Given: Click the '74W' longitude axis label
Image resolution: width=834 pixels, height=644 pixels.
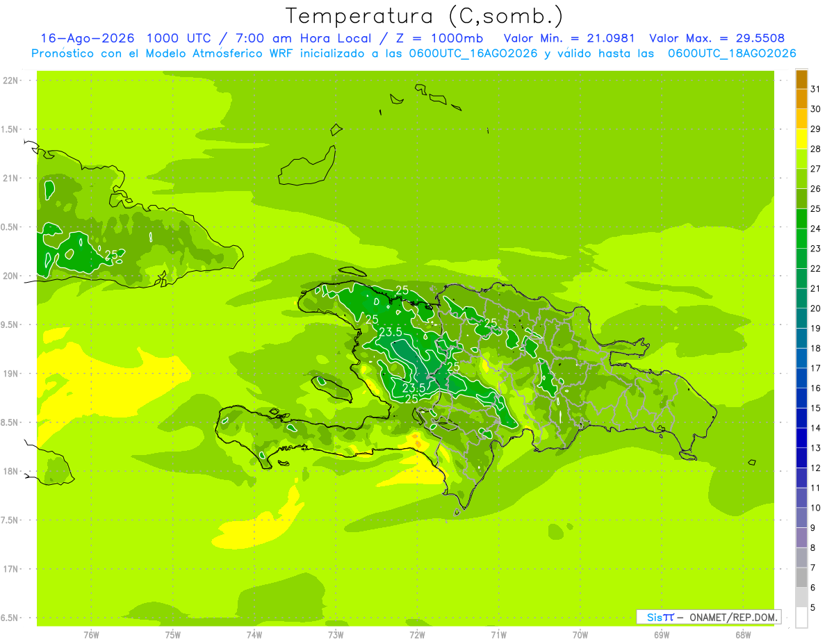Looking at the screenshot, I should [254, 635].
